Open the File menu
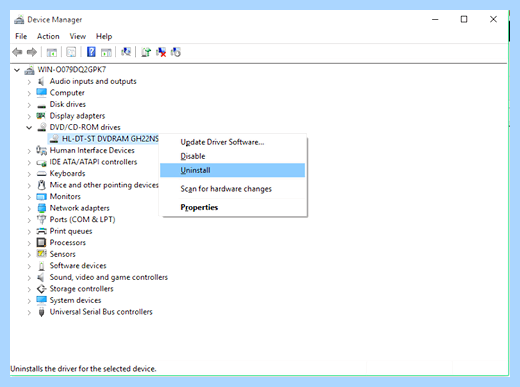520x387 pixels. pyautogui.click(x=21, y=36)
